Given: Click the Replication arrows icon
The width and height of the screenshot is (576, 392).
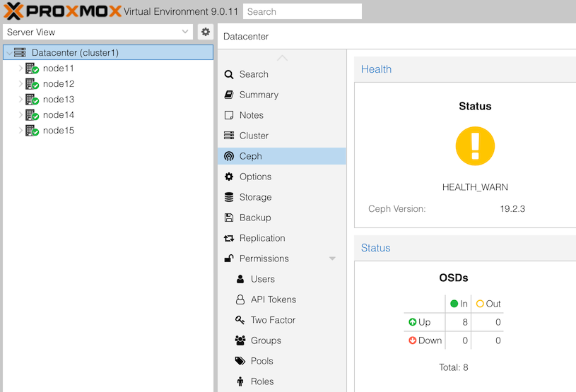Looking at the screenshot, I should tap(229, 238).
